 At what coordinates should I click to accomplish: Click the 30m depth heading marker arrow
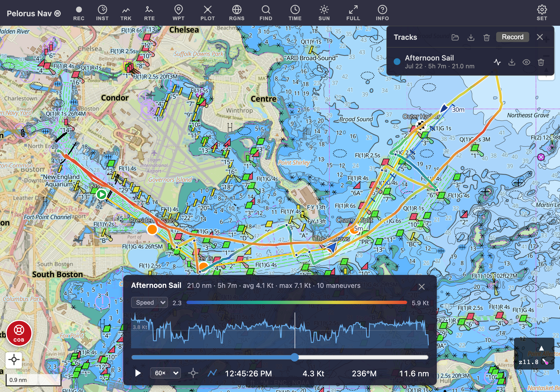click(444, 108)
